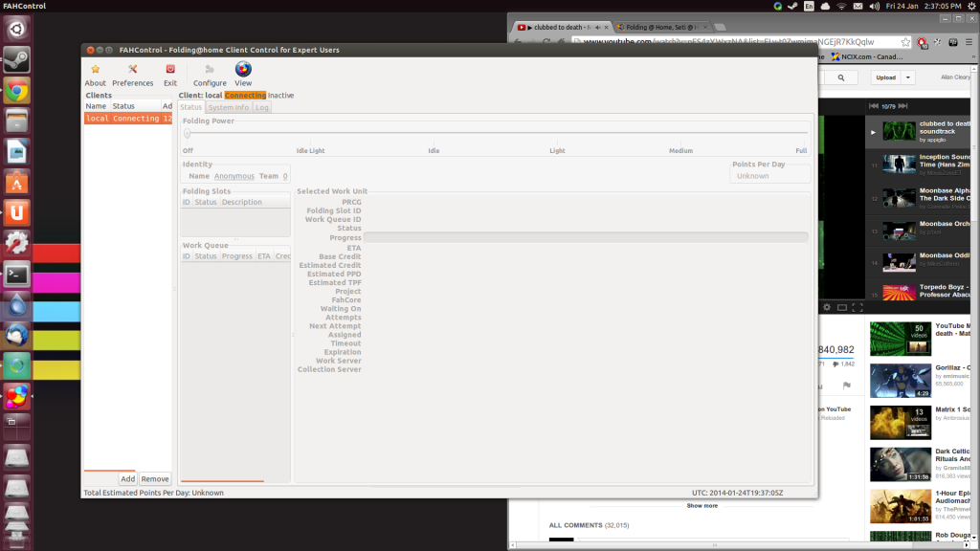Image resolution: width=980 pixels, height=551 pixels.
Task: Click the Full mark on Folding Power slider
Action: pos(801,150)
